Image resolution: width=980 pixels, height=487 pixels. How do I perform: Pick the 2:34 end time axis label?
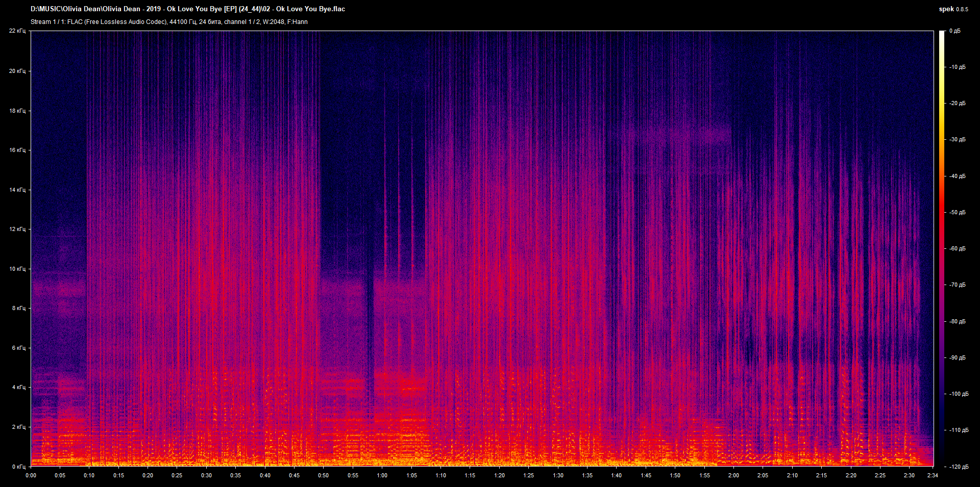(x=933, y=475)
